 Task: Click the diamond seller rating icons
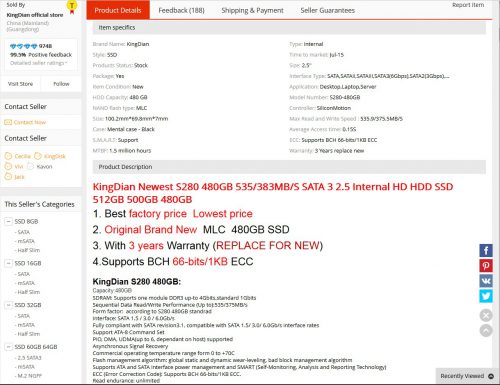pyautogui.click(x=23, y=46)
